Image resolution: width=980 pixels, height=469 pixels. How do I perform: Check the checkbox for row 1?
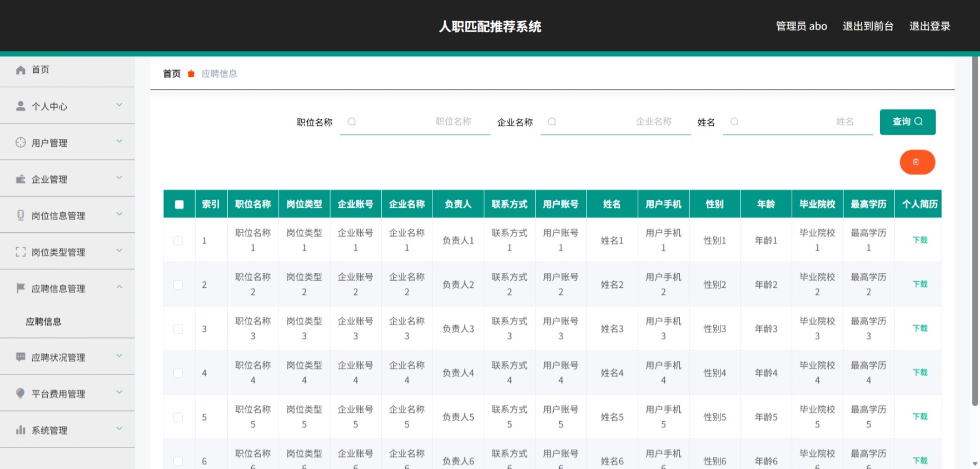(x=178, y=241)
